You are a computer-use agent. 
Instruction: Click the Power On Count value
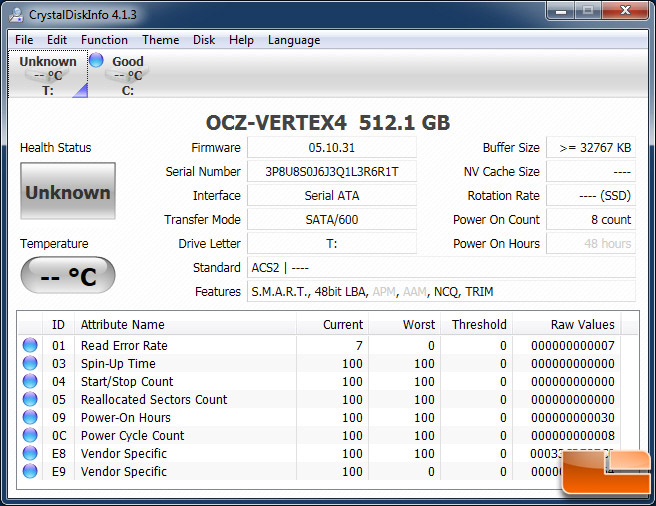(591, 219)
